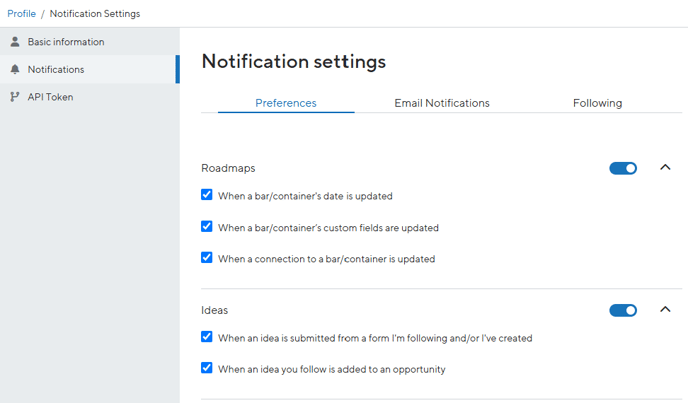Select the Preferences tab
The height and width of the screenshot is (403, 688).
(x=286, y=103)
